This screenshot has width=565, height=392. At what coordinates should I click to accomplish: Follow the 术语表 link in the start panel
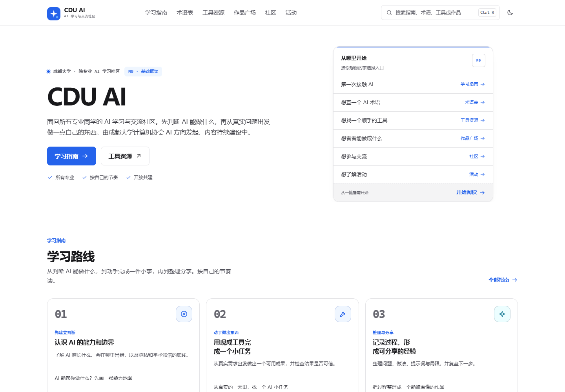(475, 102)
